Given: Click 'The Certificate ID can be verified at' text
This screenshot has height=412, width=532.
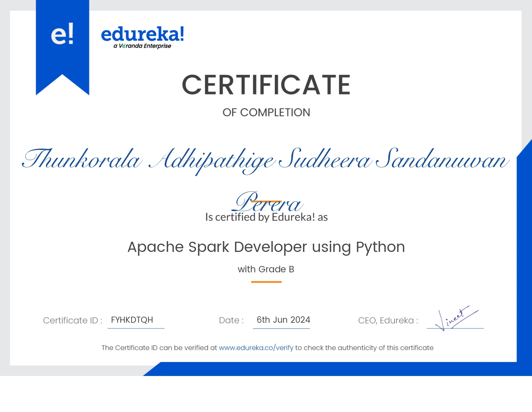Looking at the screenshot, I should pyautogui.click(x=159, y=348).
